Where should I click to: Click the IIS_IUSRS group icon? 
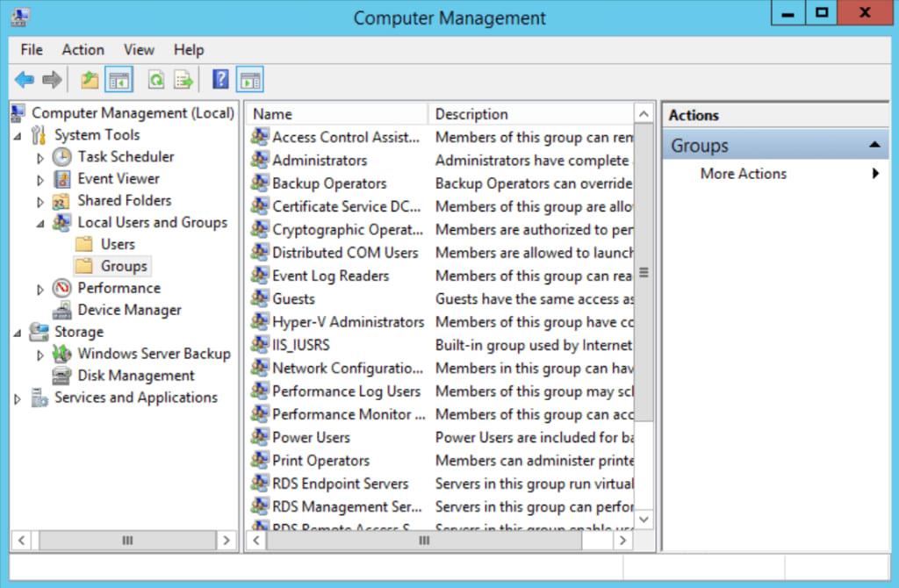260,344
